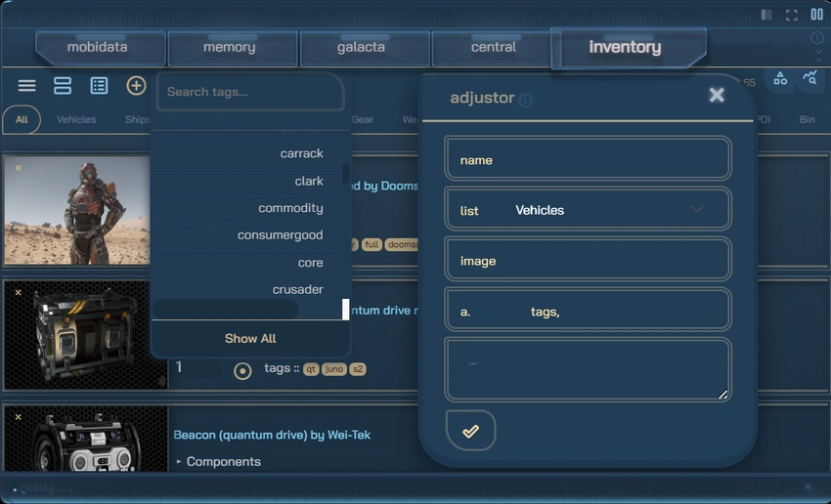The height and width of the screenshot is (504, 831).
Task: Open the chart search analytics icon
Action: pyautogui.click(x=809, y=78)
